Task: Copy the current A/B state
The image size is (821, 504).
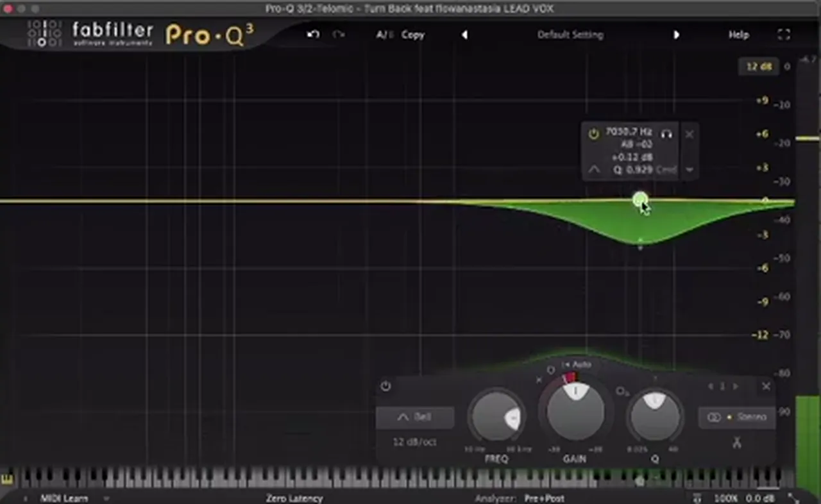Action: click(413, 35)
